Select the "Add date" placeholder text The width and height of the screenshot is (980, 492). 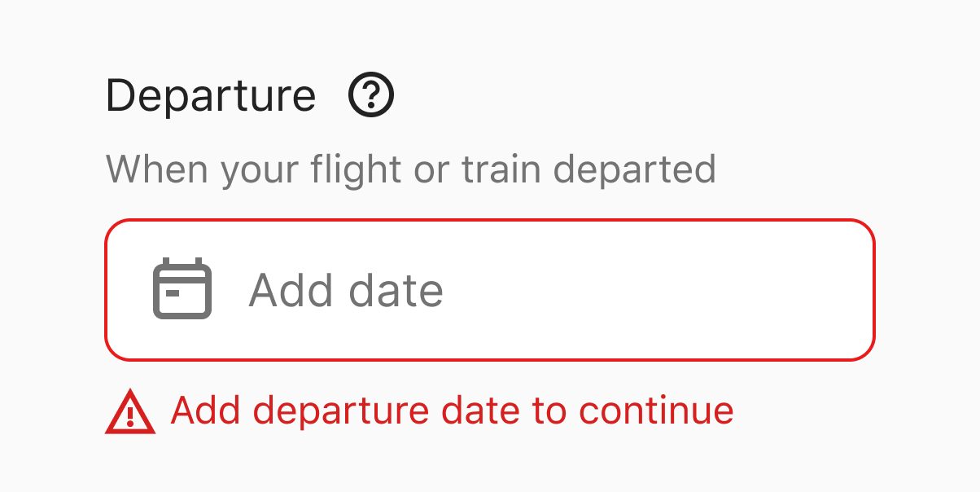(x=346, y=290)
